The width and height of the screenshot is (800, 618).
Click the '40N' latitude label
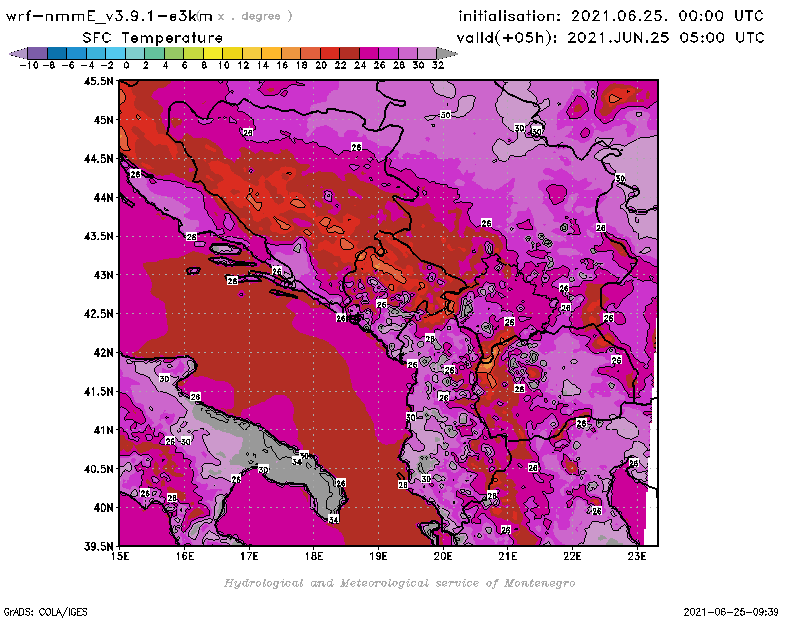click(104, 508)
